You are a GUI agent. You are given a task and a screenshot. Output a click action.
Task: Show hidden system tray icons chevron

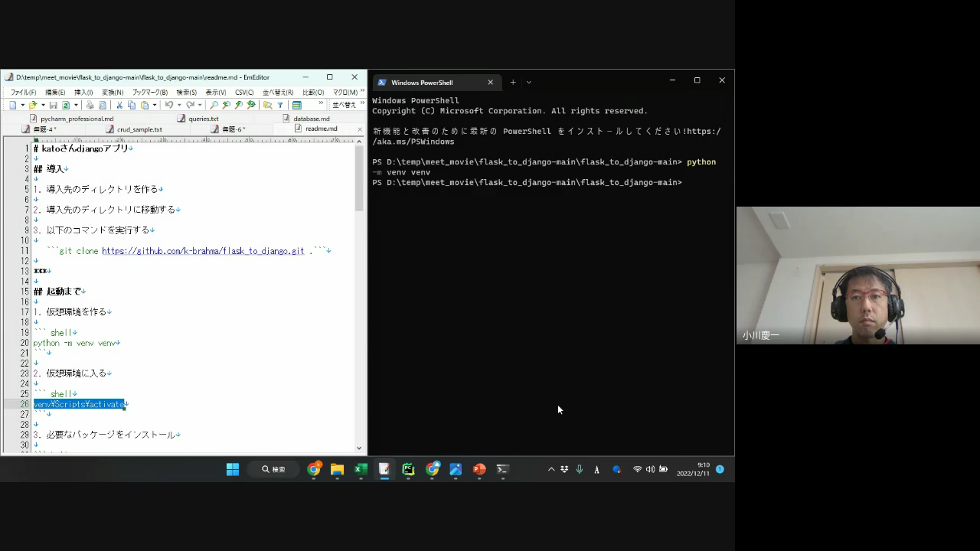(x=550, y=469)
